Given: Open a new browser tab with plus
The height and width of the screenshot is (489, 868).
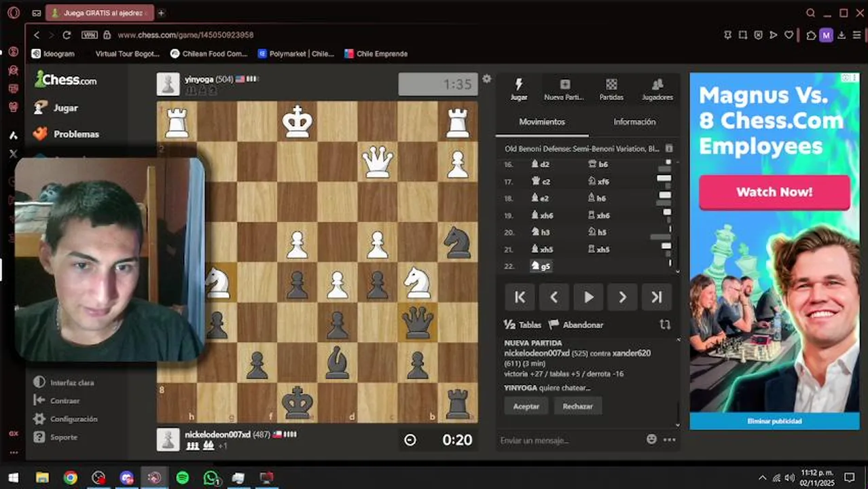Looking at the screenshot, I should click(x=161, y=13).
